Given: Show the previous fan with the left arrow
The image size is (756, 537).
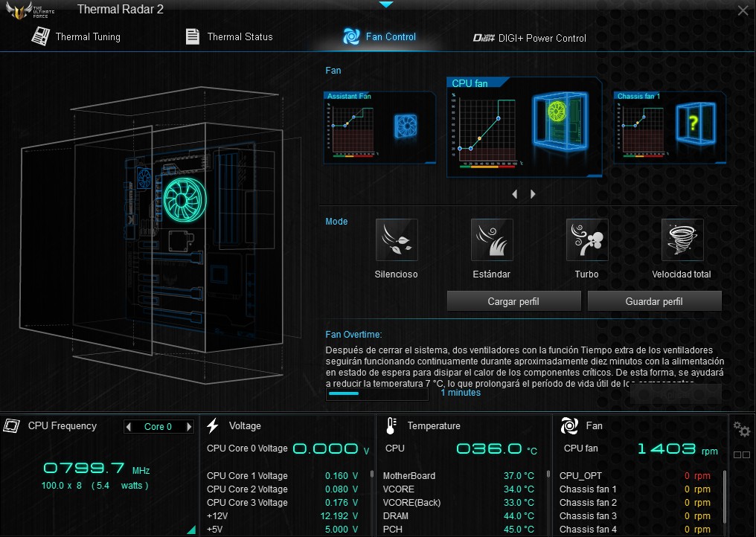Looking at the screenshot, I should 515,194.
